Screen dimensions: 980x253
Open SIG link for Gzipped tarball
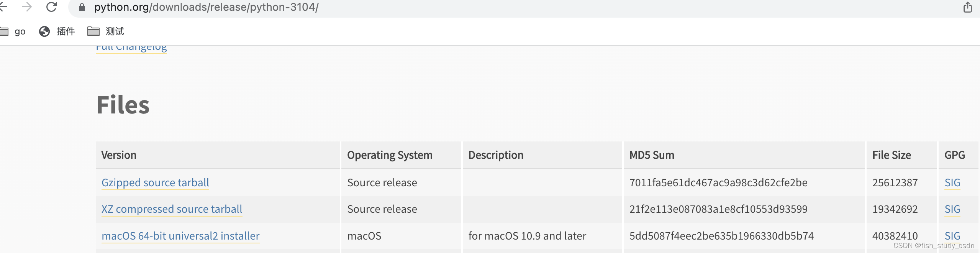(x=952, y=183)
